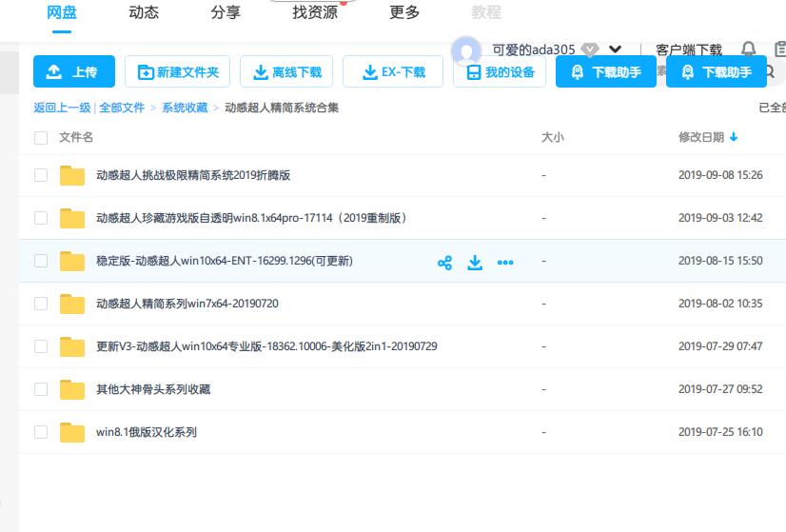Go to 系统收藏 in the breadcrumb

[x=185, y=108]
